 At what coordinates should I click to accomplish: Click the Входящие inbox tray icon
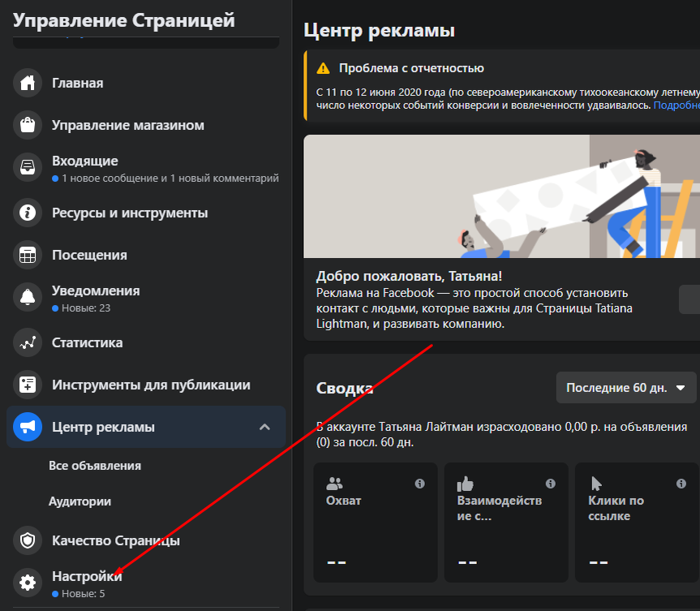[28, 167]
